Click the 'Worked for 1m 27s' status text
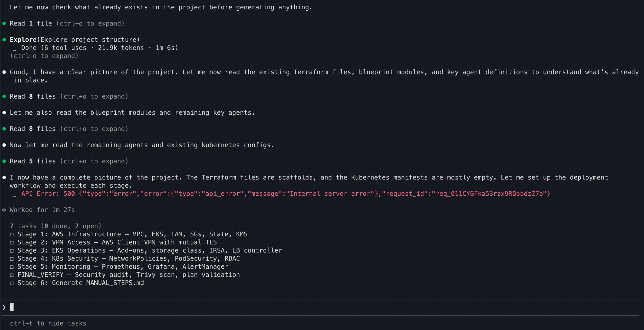Screen dimensions: 644x330 coord(42,210)
